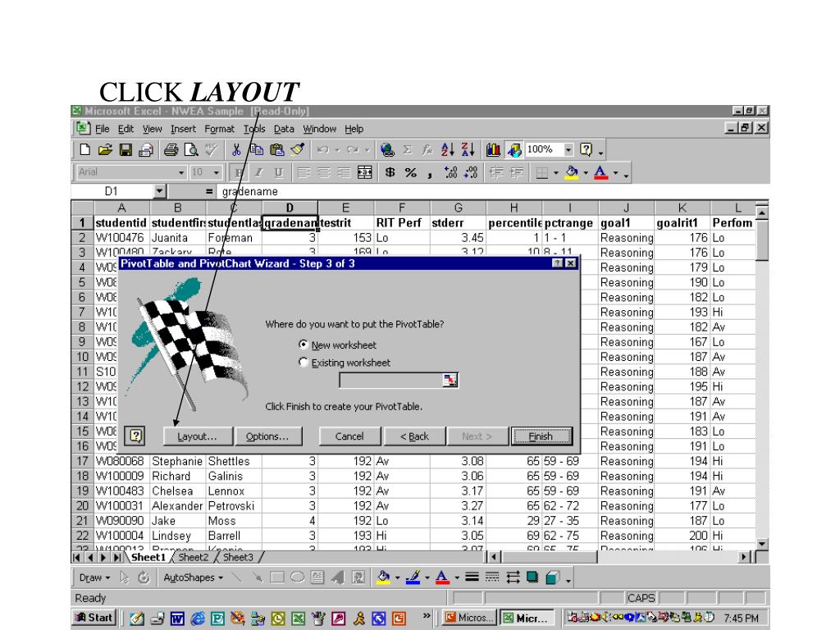Click the vertical scrollbar down arrow
This screenshot has width=840, height=630.
[x=761, y=544]
